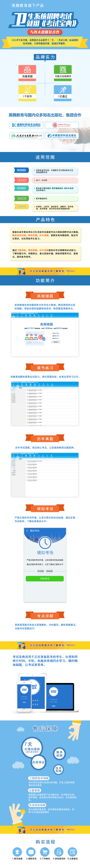Click the 无数次自组模考 green search icon
The width and height of the screenshot is (90, 868).
63,70
